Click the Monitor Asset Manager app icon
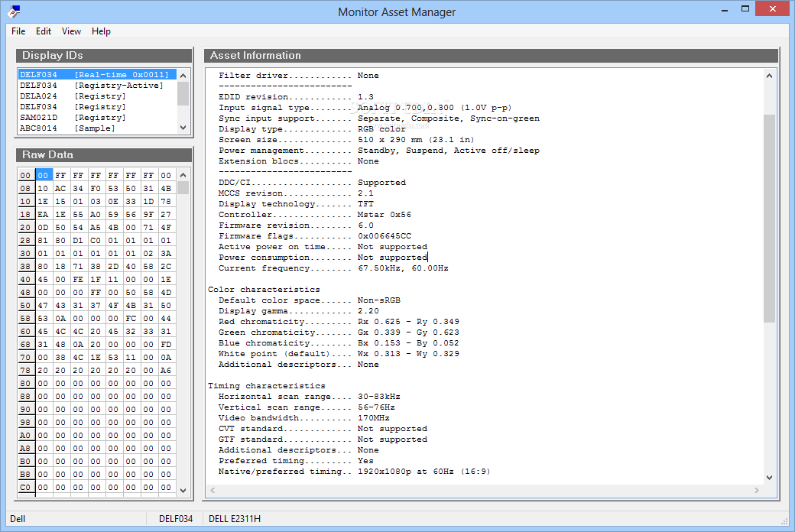The height and width of the screenshot is (532, 795). coord(15,11)
